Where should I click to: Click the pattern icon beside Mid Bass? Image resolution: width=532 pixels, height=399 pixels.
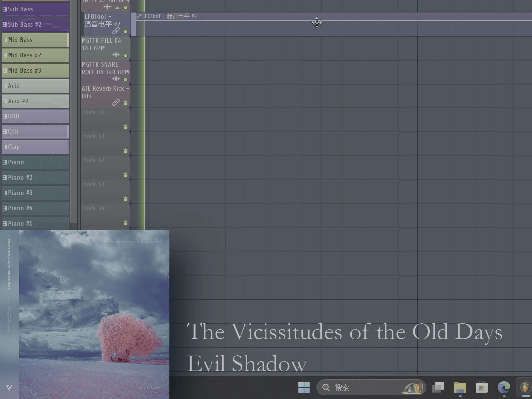pyautogui.click(x=5, y=40)
